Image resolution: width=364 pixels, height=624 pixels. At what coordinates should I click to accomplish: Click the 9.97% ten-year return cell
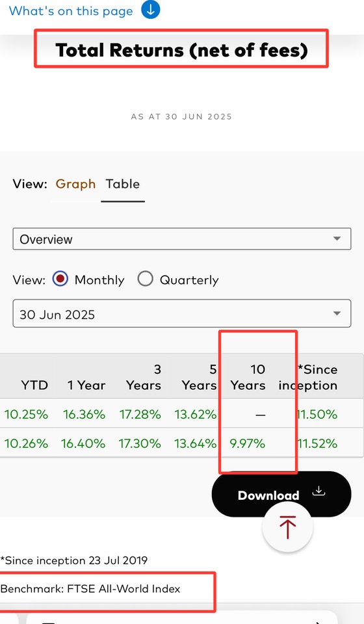[x=248, y=443]
